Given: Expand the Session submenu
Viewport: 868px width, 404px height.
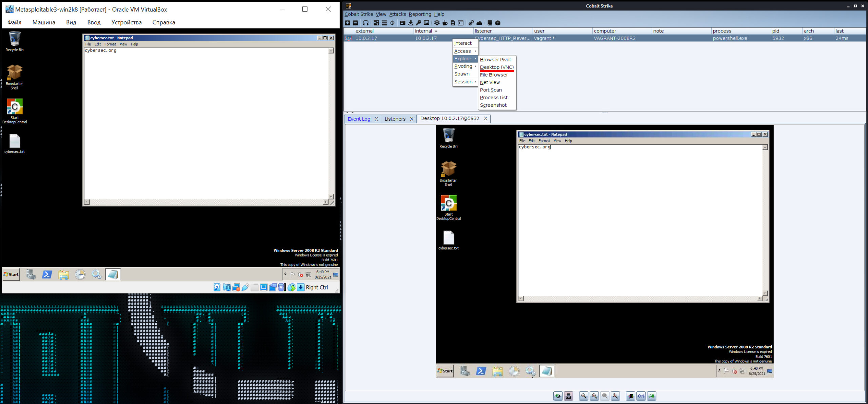Looking at the screenshot, I should [463, 82].
